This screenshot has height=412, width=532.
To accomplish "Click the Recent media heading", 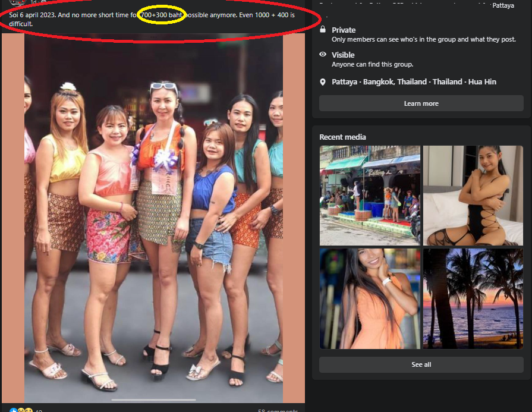I will (342, 137).
